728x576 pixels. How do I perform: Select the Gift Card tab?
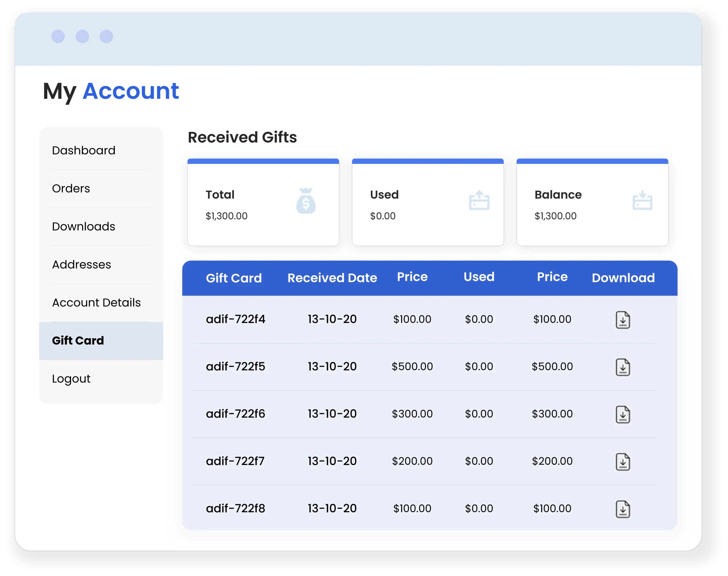click(x=78, y=341)
